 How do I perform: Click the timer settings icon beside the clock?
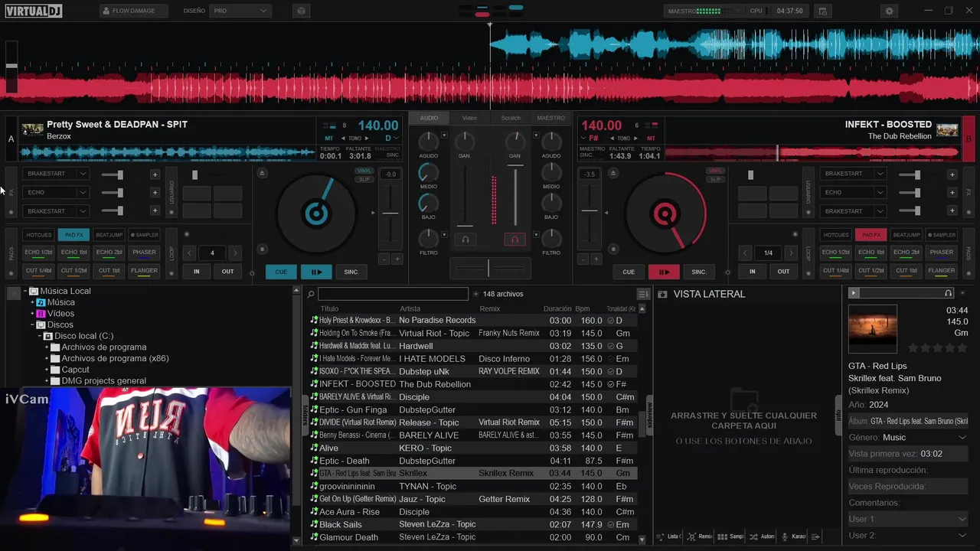(822, 11)
